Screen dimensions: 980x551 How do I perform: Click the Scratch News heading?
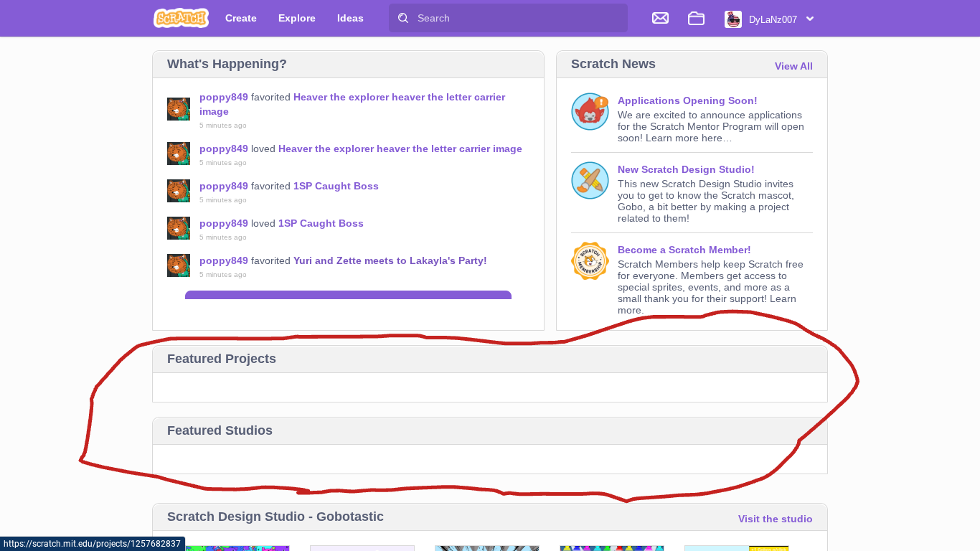point(613,64)
